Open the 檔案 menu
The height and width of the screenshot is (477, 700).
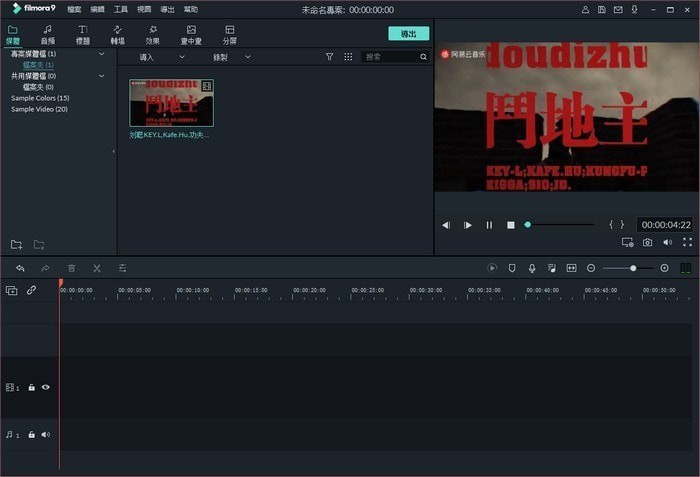(x=74, y=9)
